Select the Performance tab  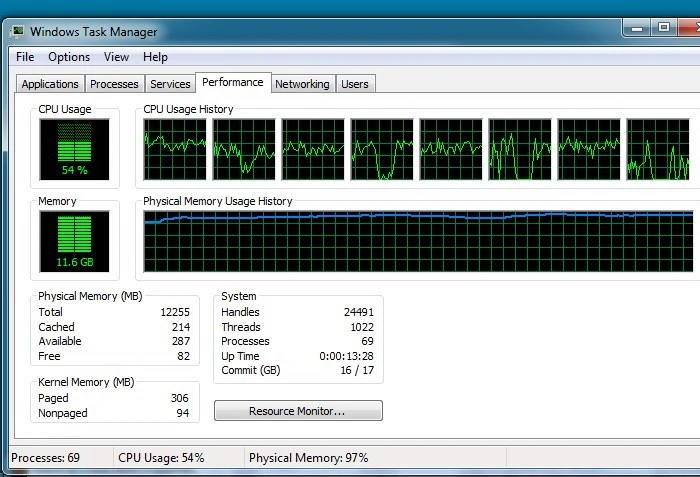[233, 82]
